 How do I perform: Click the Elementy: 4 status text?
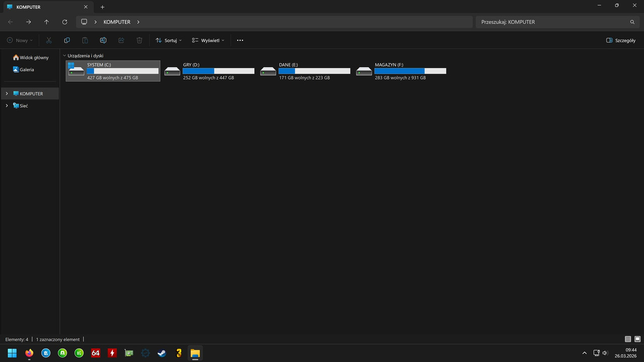pos(17,339)
